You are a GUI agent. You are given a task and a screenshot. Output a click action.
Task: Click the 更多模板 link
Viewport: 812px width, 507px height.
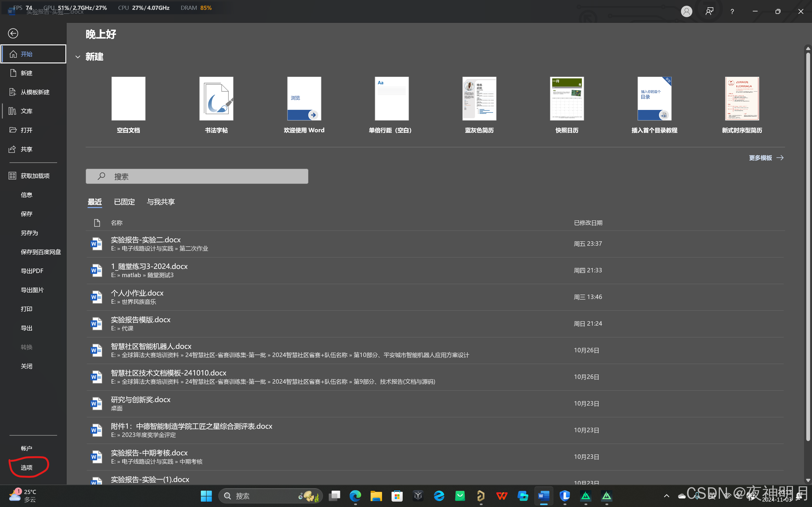[x=765, y=158]
